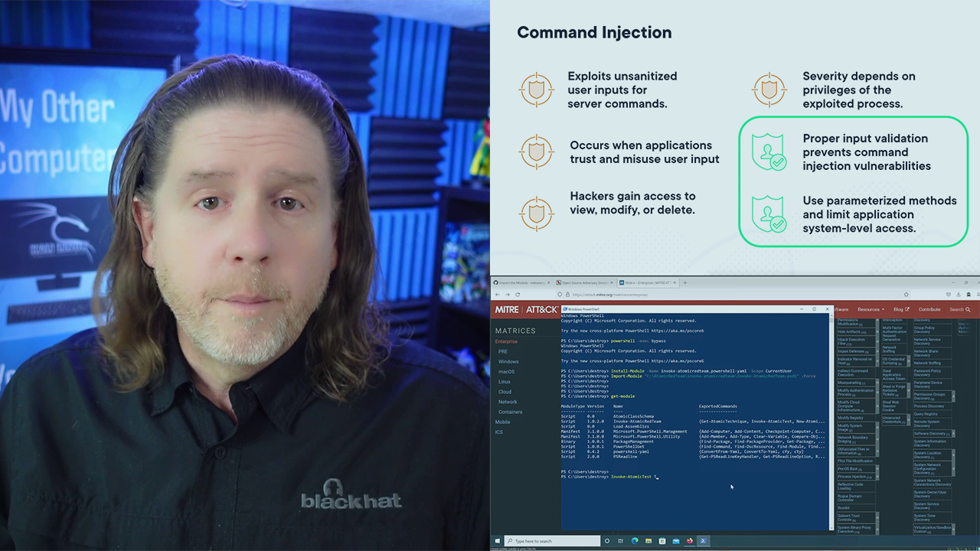
Task: Click the Windows Start button
Action: coord(498,541)
